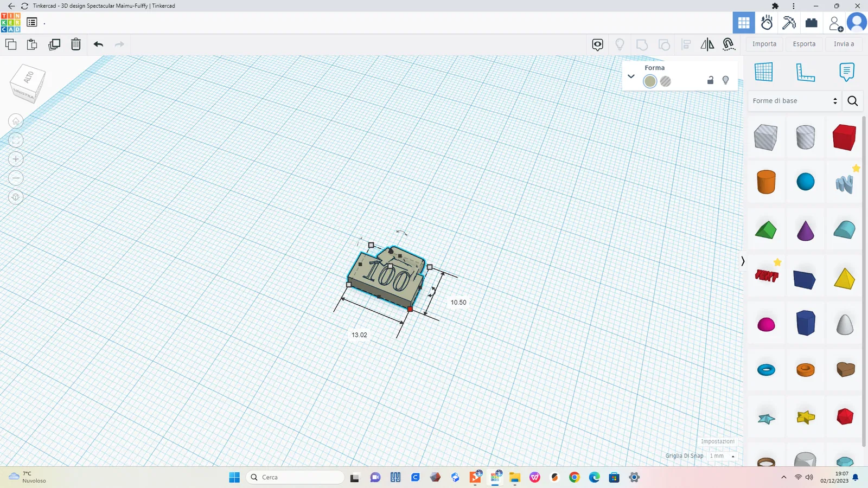Image resolution: width=868 pixels, height=488 pixels.
Task: Pick the red box shape
Action: (x=845, y=137)
